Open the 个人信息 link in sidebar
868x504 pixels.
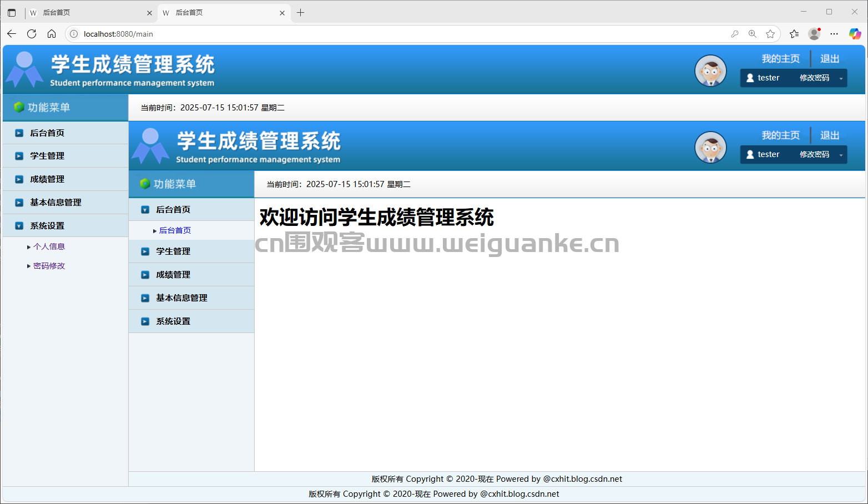tap(49, 246)
